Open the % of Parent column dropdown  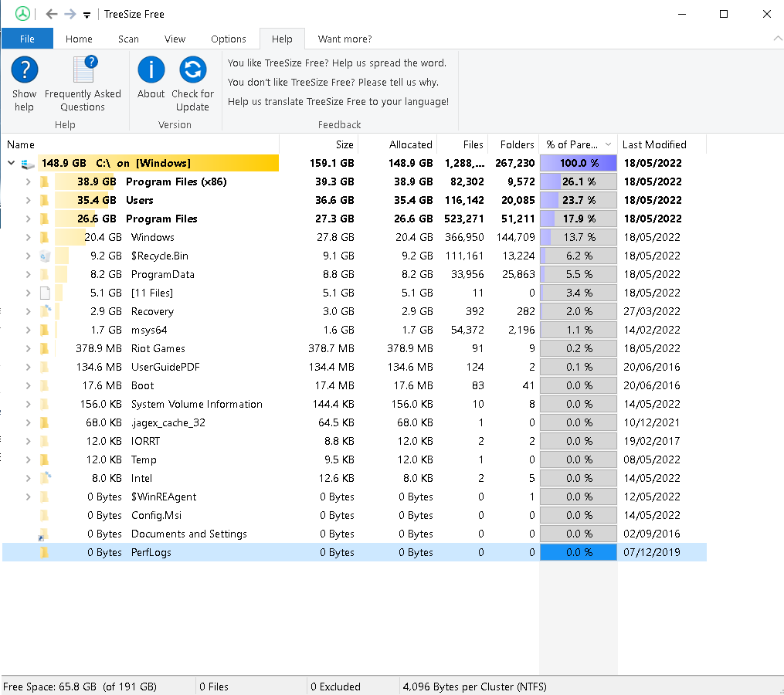click(609, 144)
